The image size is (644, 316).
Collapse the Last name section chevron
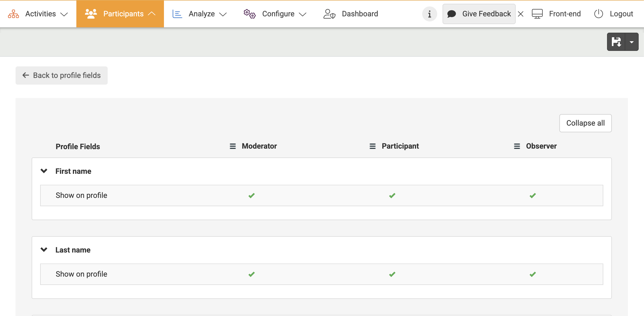(44, 250)
